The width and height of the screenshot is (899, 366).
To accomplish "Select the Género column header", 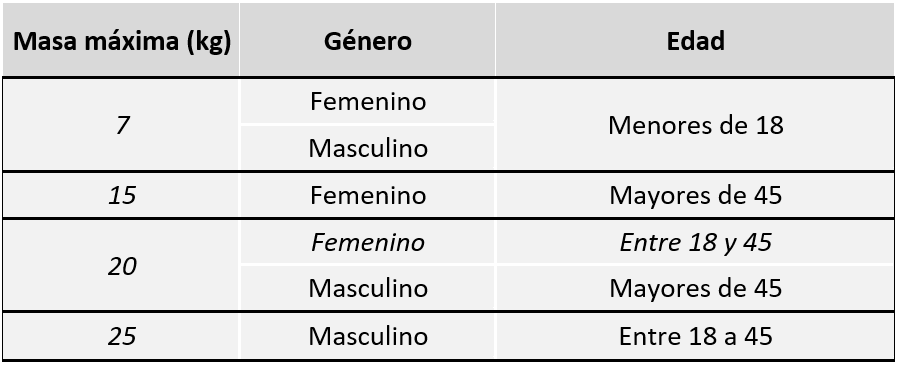I will click(368, 41).
